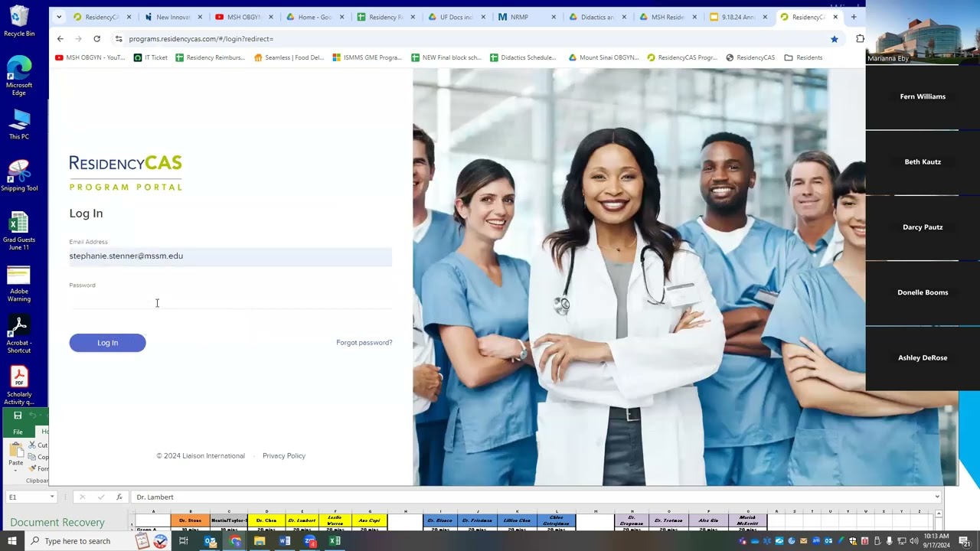The height and width of the screenshot is (551, 980).
Task: Open Didactics Schedule bookmark
Action: tap(523, 57)
